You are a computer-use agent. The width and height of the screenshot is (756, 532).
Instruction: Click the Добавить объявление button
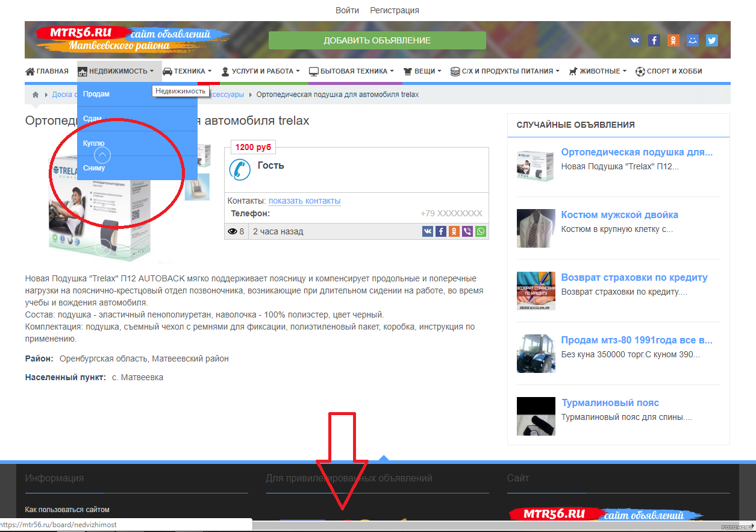coord(377,40)
